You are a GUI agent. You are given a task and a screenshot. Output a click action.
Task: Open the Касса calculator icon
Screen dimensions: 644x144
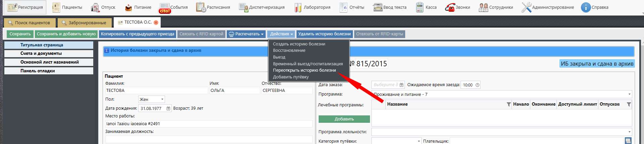[x=420, y=7]
